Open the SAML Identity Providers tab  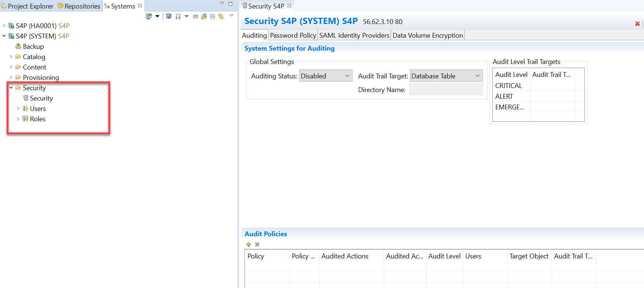coord(354,35)
